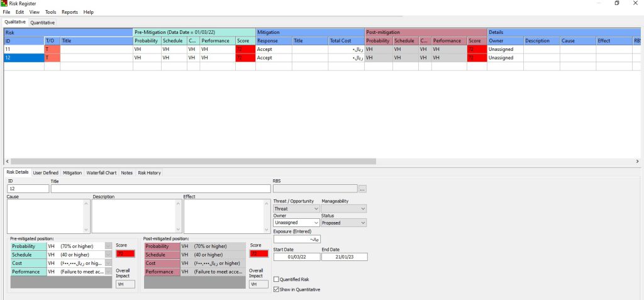Open the Waterfall Chart tab
This screenshot has width=644, height=300.
coord(101,173)
